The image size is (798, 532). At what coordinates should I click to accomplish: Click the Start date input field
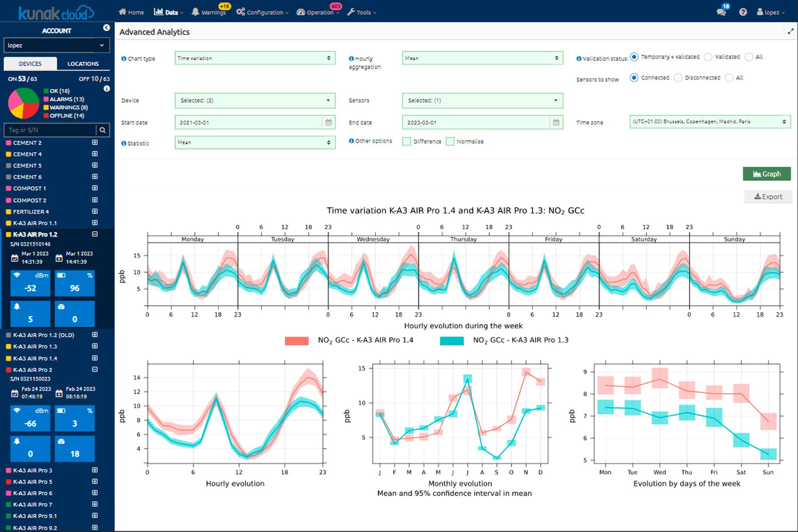(x=248, y=122)
